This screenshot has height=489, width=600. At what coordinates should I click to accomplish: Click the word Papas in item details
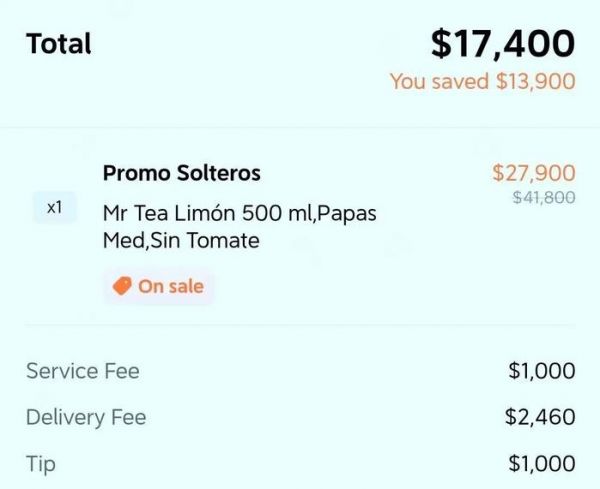click(x=351, y=214)
